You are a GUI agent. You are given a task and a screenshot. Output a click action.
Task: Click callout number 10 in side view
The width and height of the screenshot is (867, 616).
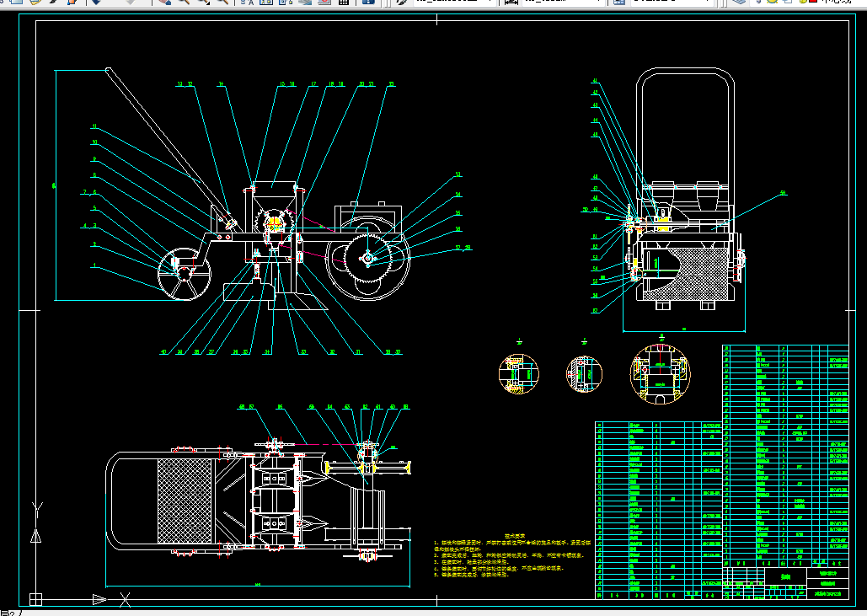coord(94,142)
